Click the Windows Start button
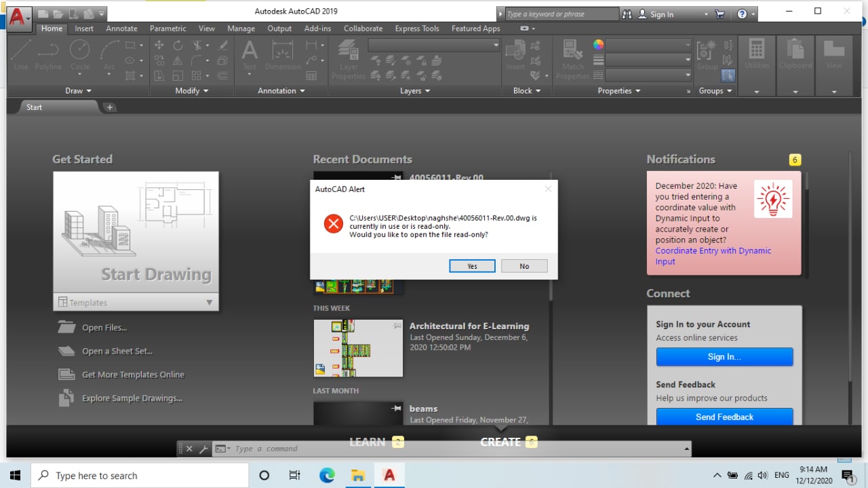This screenshot has width=868, height=488. [15, 475]
